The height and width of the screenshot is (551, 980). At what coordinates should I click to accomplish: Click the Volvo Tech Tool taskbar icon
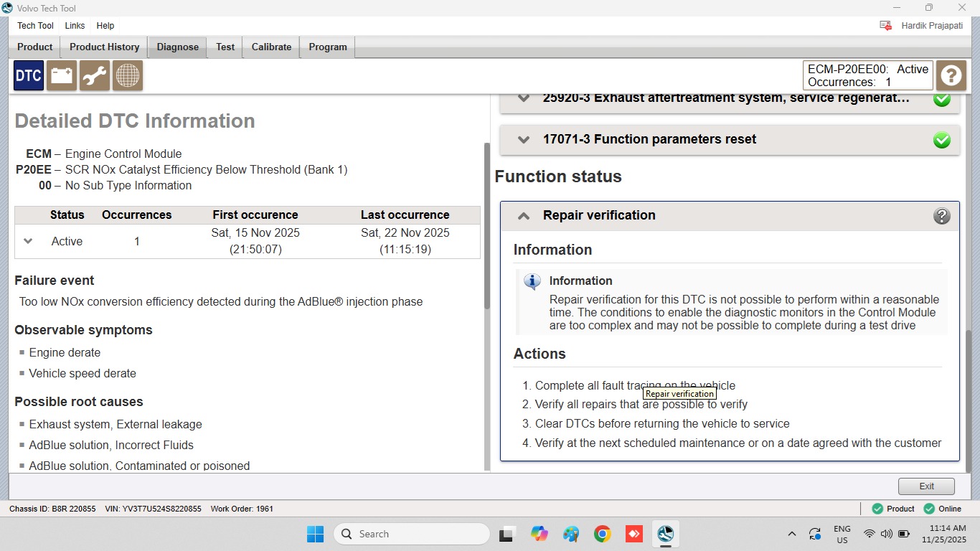point(665,534)
